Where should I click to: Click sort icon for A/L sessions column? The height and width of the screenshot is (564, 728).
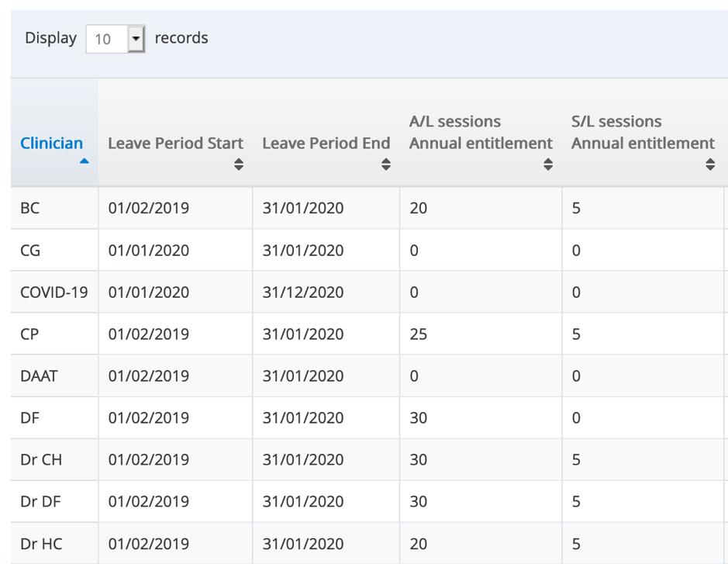pyautogui.click(x=548, y=164)
